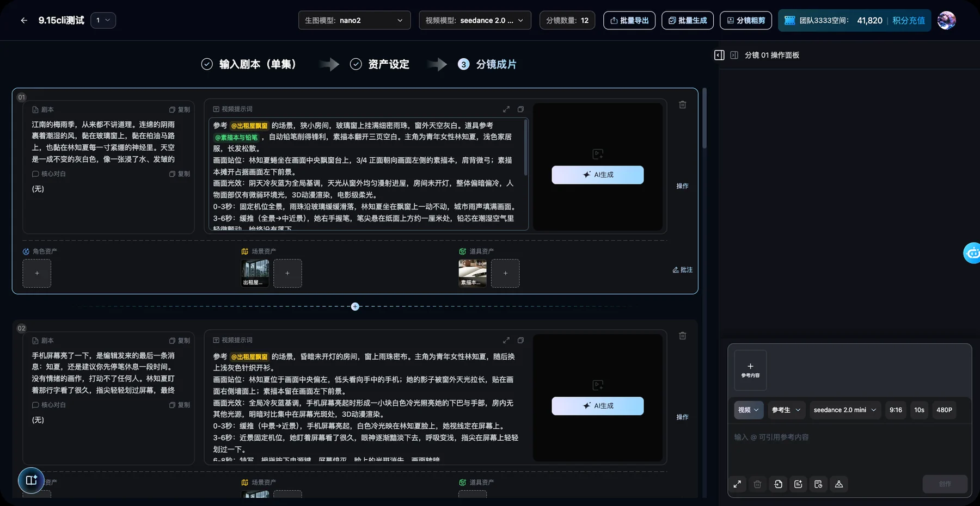Click the @出租屋飘窗 tag in shot 02 prompt
The height and width of the screenshot is (506, 980).
[x=249, y=357]
